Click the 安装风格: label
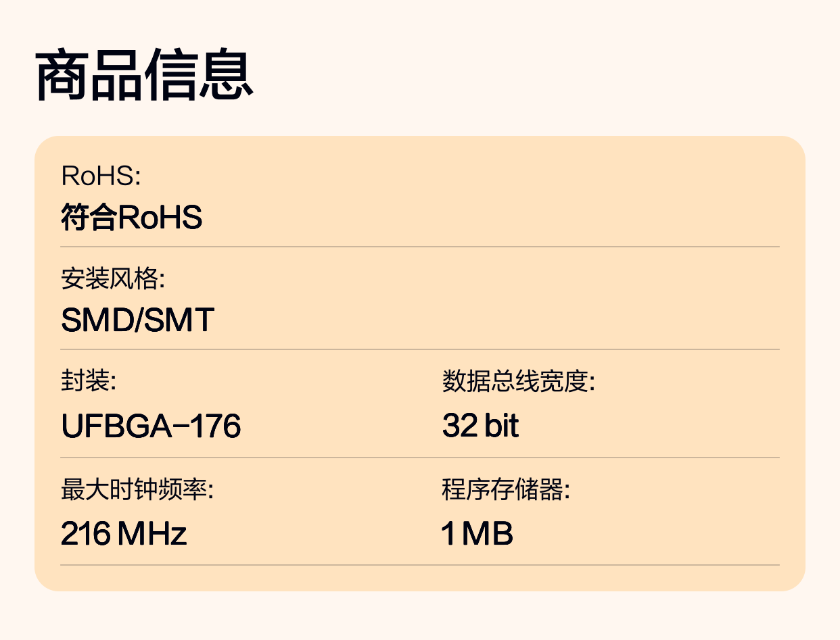The width and height of the screenshot is (840, 640). pos(113,278)
